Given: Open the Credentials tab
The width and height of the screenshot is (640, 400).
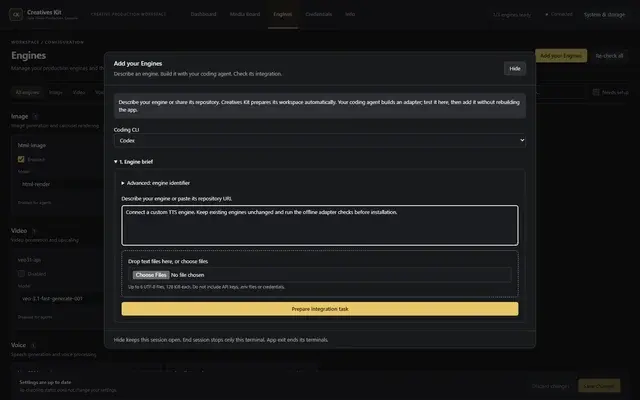Looking at the screenshot, I should coord(318,14).
